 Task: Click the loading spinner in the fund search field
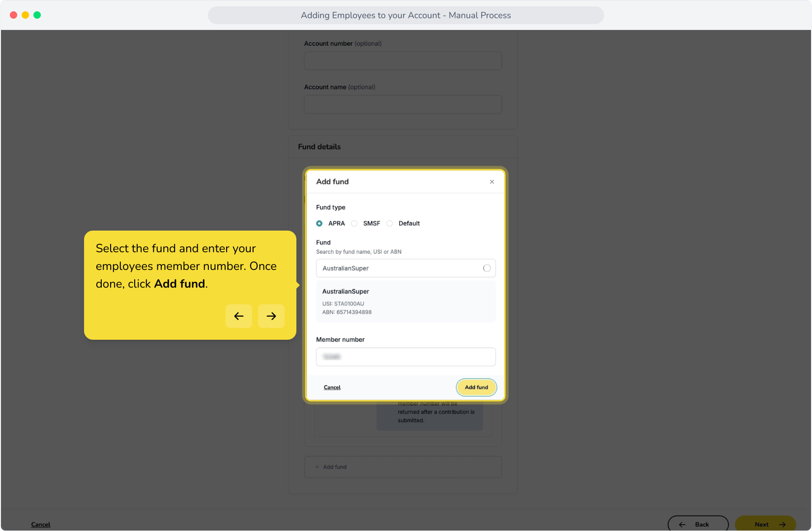click(487, 268)
